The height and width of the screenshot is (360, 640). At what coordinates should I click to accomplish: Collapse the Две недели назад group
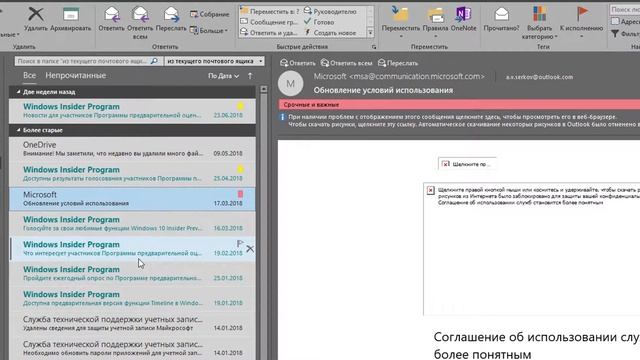[18, 92]
